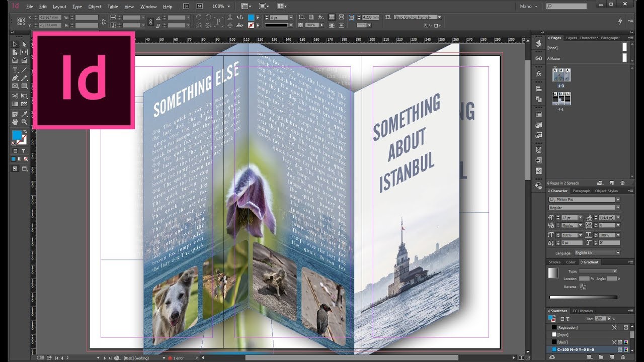
Task: Select the Line tool
Action: (x=24, y=70)
